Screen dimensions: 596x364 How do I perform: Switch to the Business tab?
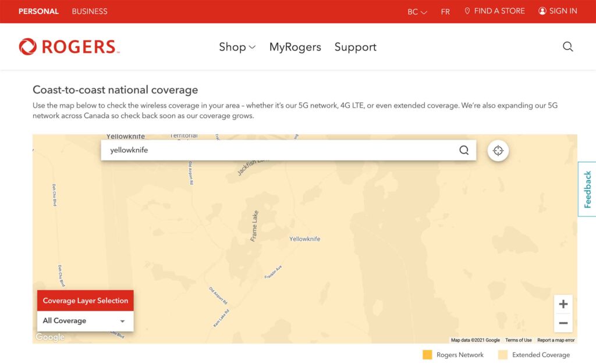click(90, 11)
